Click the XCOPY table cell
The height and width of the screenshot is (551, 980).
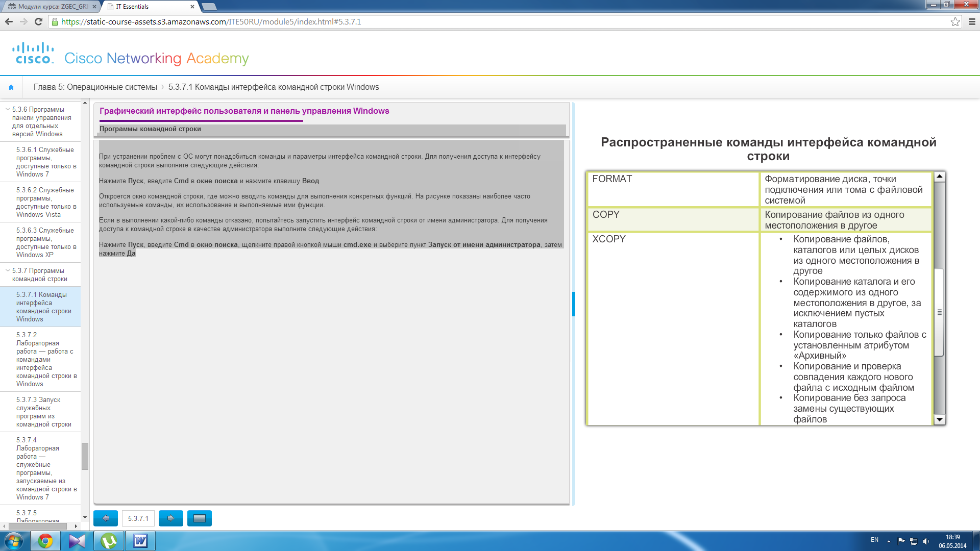[673, 329]
